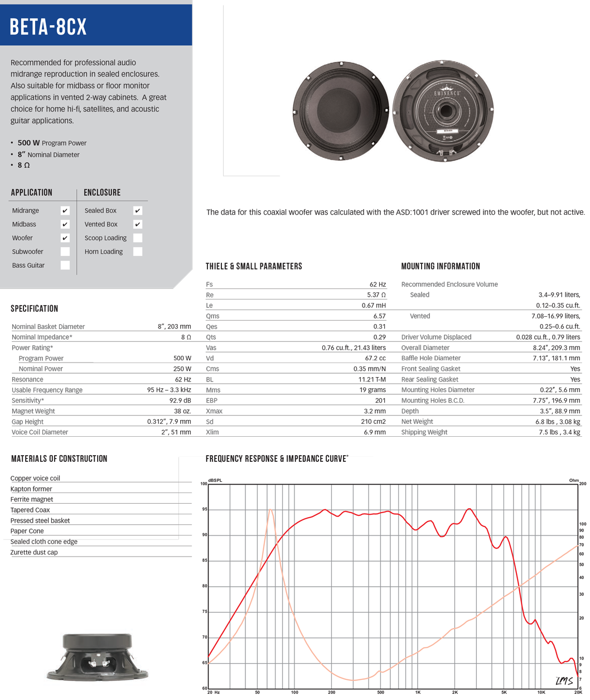
Task: Toggle the Vented Box enclosure checkbox
Action: (x=138, y=224)
